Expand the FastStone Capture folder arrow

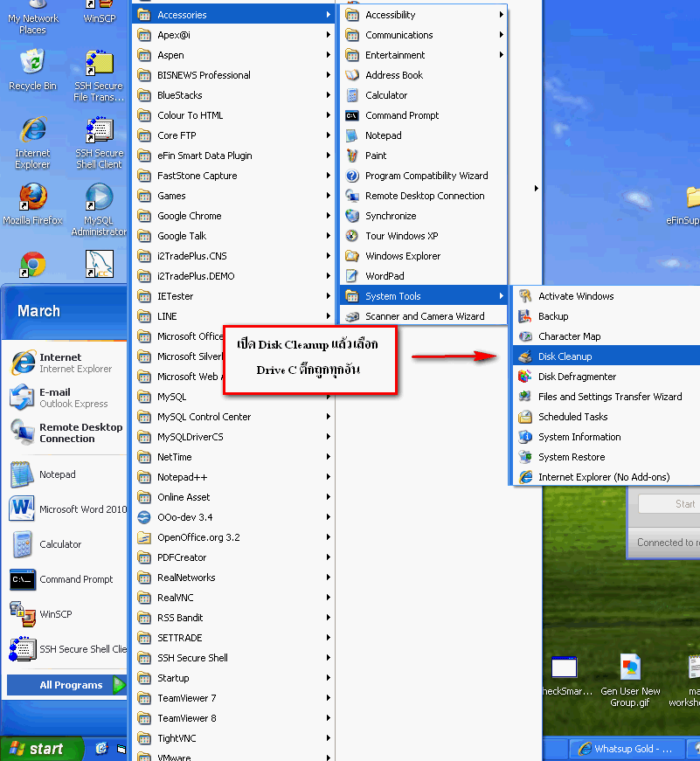[329, 176]
